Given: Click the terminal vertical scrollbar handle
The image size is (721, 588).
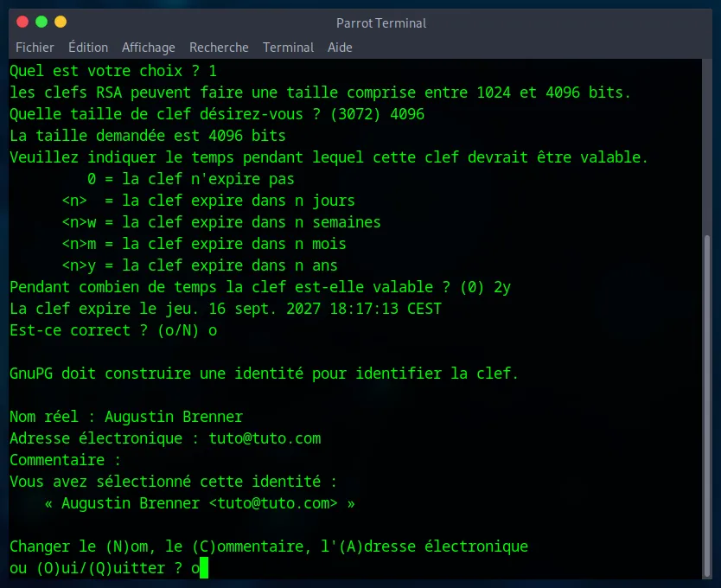Looking at the screenshot, I should [x=707, y=405].
